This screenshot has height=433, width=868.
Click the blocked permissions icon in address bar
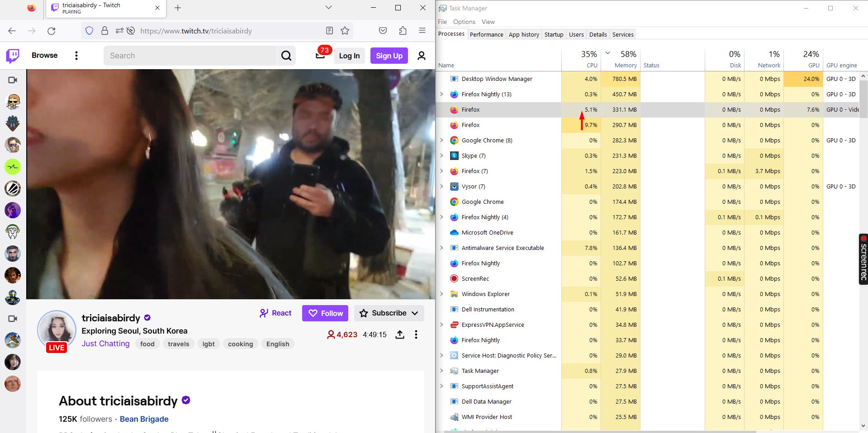coord(131,31)
